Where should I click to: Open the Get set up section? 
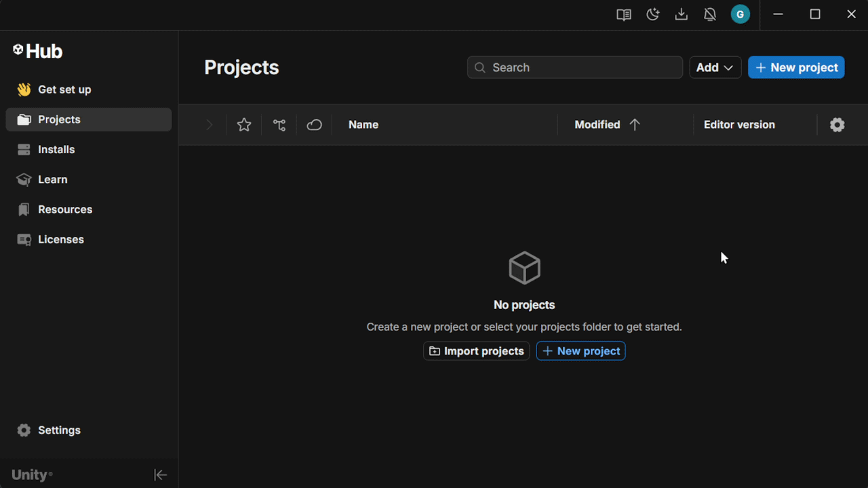pos(64,89)
